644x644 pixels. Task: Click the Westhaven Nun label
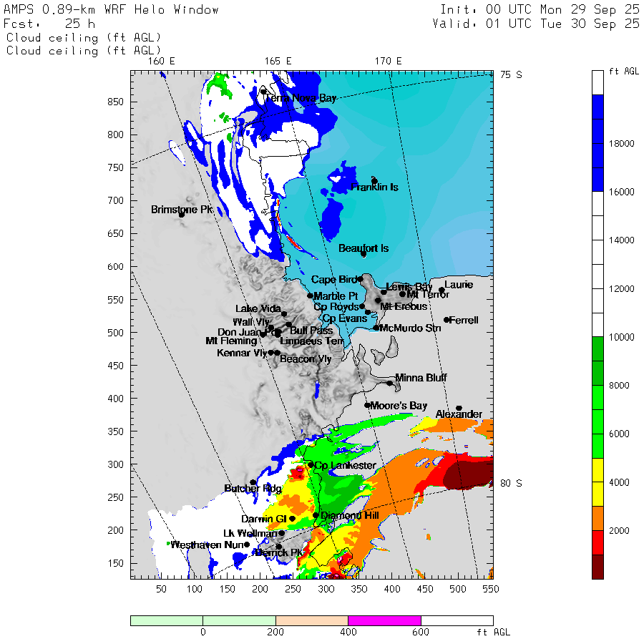click(208, 545)
